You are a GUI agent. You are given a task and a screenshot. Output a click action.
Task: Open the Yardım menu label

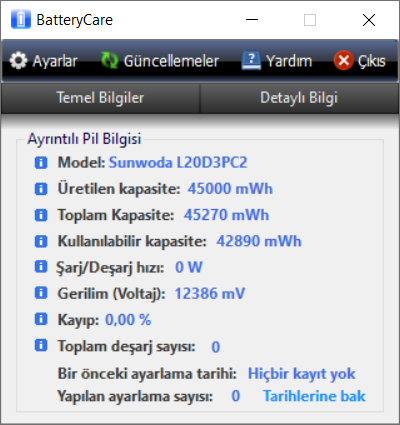coord(289,61)
